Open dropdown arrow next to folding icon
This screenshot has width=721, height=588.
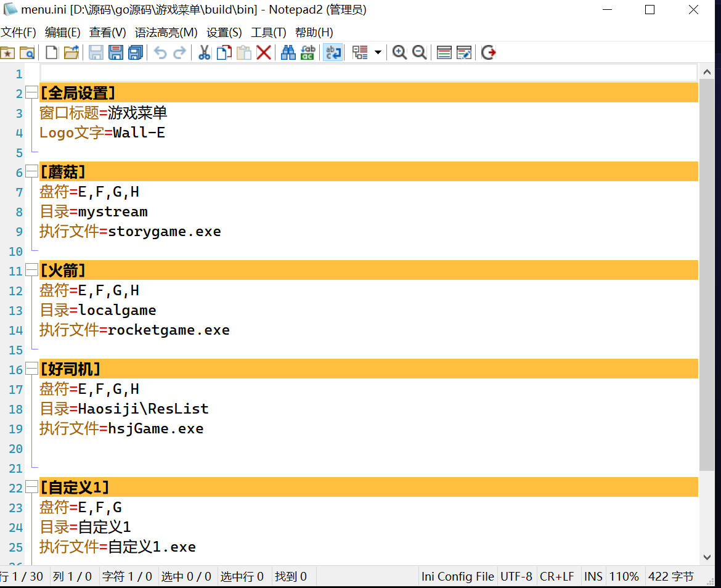tap(378, 52)
